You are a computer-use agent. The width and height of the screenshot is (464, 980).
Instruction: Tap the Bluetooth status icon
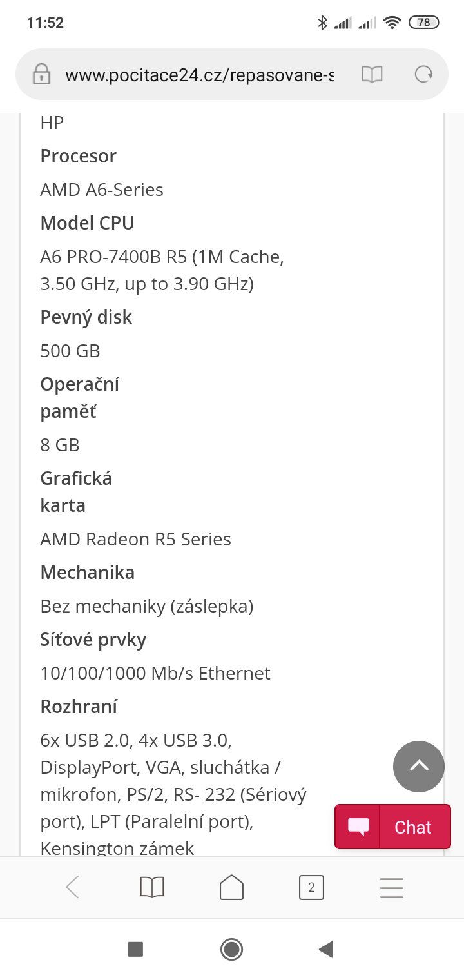click(323, 23)
